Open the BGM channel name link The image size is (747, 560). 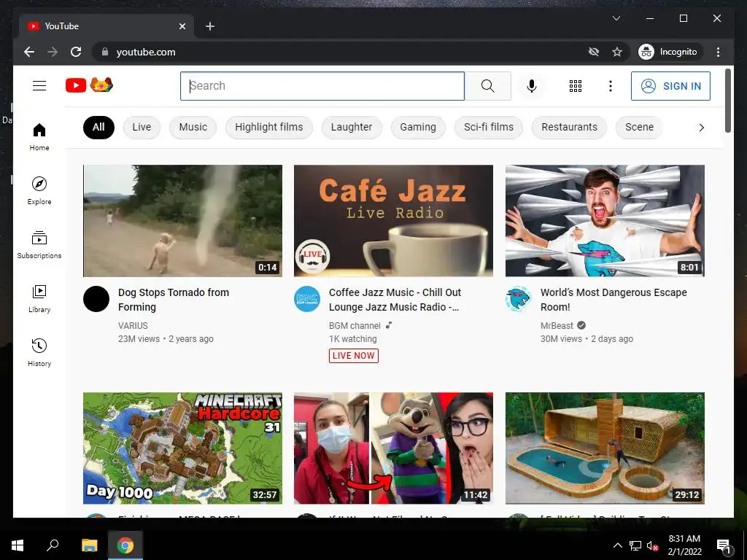pos(355,326)
